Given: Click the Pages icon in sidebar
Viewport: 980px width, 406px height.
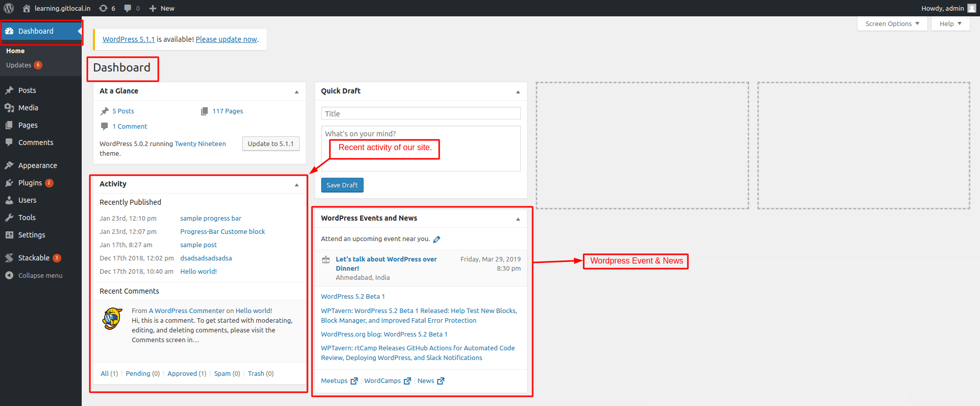Looking at the screenshot, I should 9,125.
